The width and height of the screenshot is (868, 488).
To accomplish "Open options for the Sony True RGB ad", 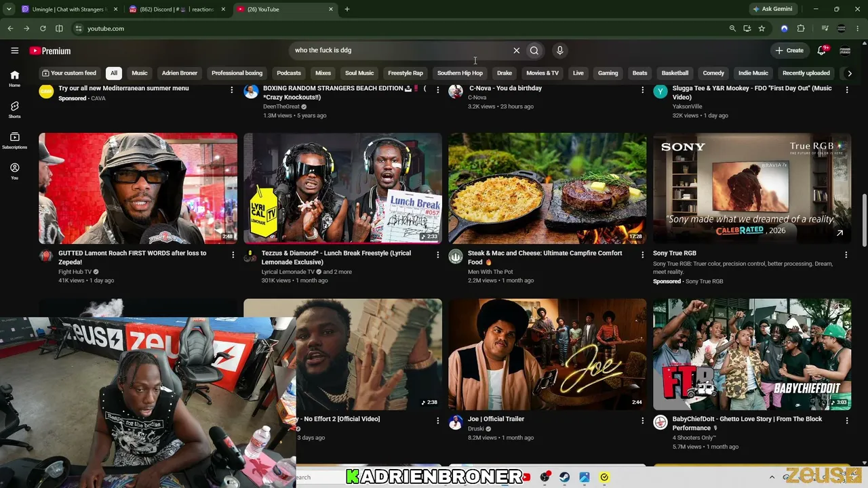I will point(846,255).
